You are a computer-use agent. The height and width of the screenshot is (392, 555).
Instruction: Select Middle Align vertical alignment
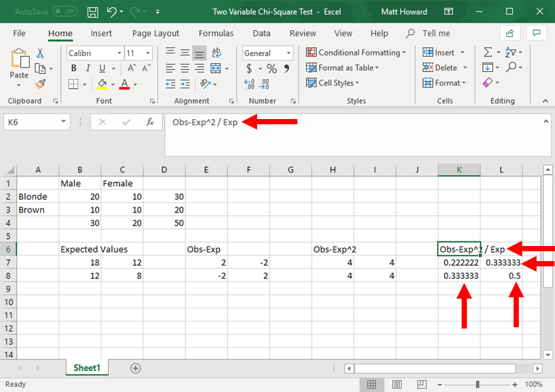pos(185,53)
